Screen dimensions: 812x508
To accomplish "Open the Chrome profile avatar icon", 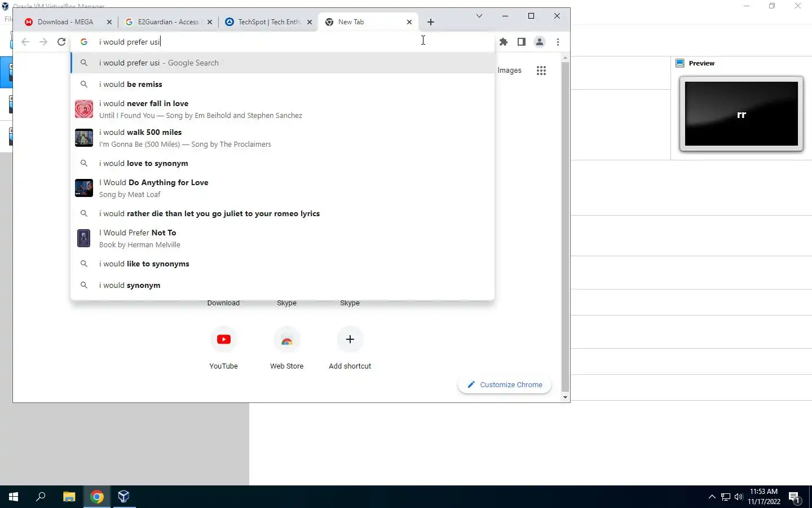I will 540,42.
